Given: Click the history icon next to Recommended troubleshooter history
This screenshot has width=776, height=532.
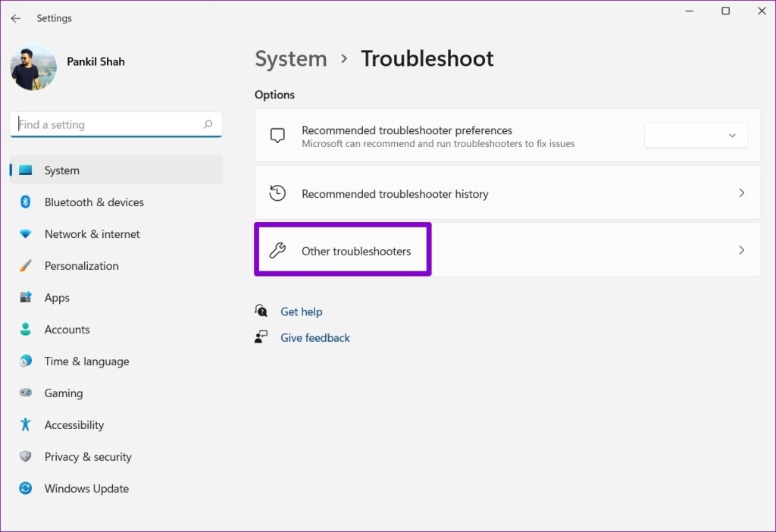Looking at the screenshot, I should pos(277,193).
